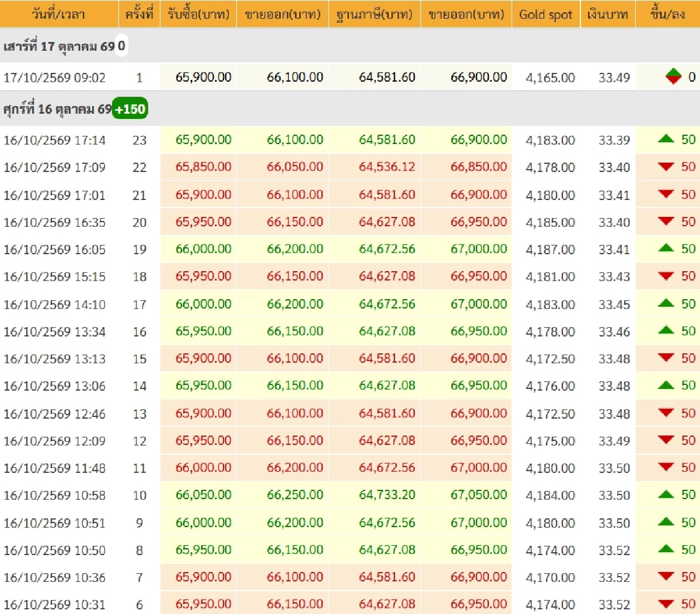Viewport: 700px width, 614px height.
Task: Click the red down arrow in the 16:35 row
Action: 666,221
